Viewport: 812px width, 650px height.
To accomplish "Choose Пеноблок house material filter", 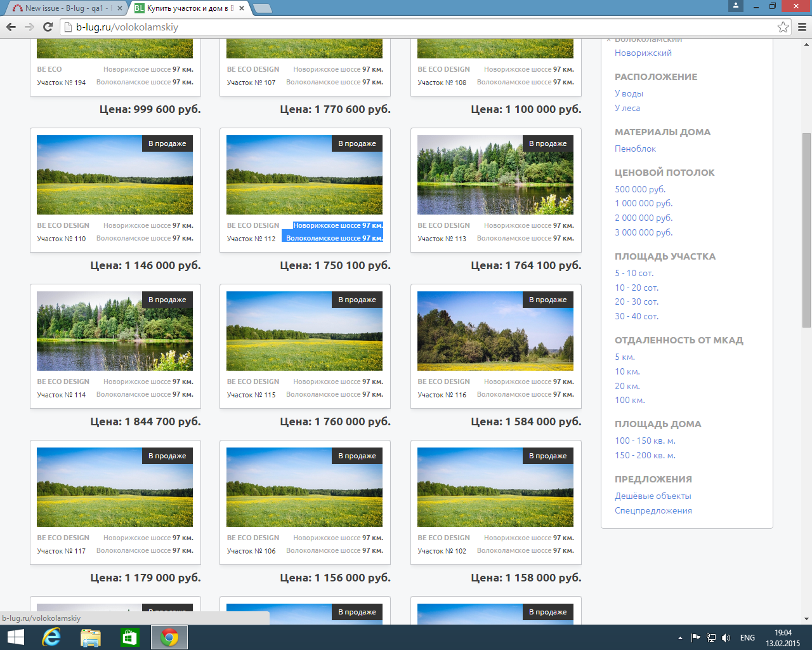I will (635, 149).
